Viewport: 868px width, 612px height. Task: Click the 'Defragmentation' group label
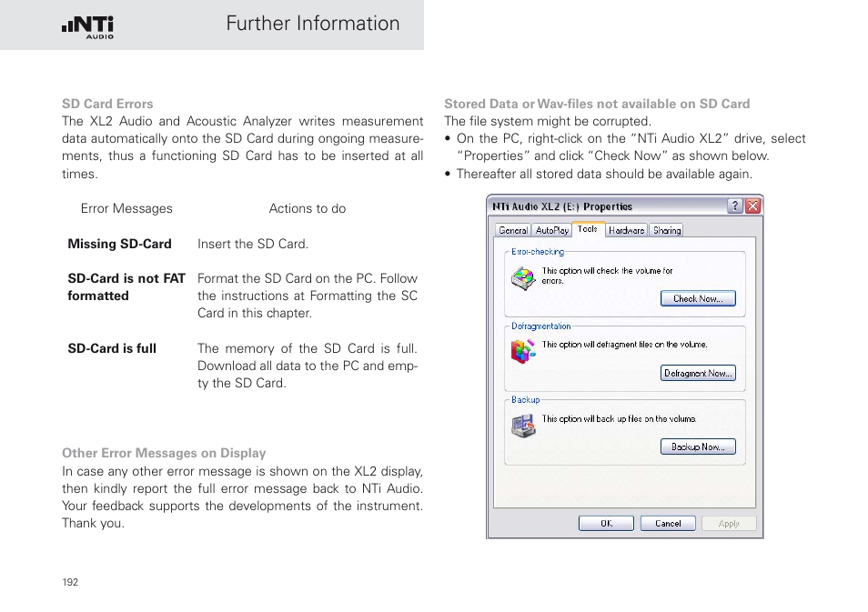[x=540, y=326]
